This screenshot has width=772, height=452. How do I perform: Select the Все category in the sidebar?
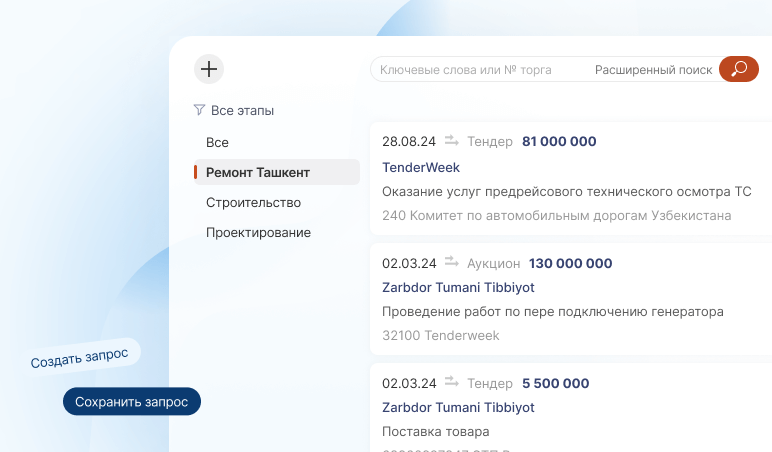217,143
